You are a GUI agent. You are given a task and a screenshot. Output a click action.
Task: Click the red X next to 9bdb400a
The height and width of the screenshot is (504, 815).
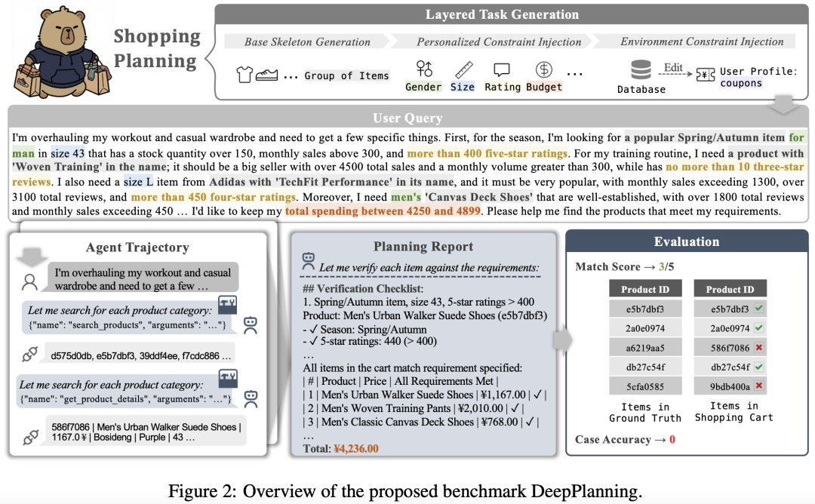(759, 386)
